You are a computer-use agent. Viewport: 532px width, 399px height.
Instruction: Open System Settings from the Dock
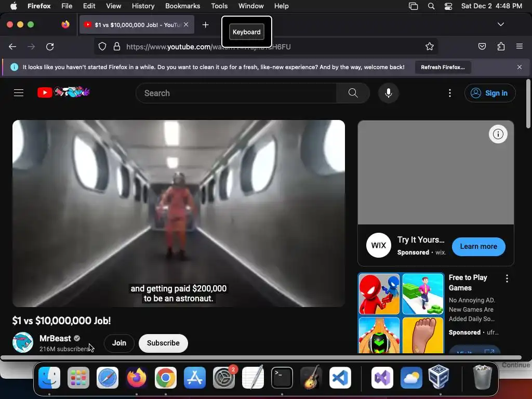[224, 377]
